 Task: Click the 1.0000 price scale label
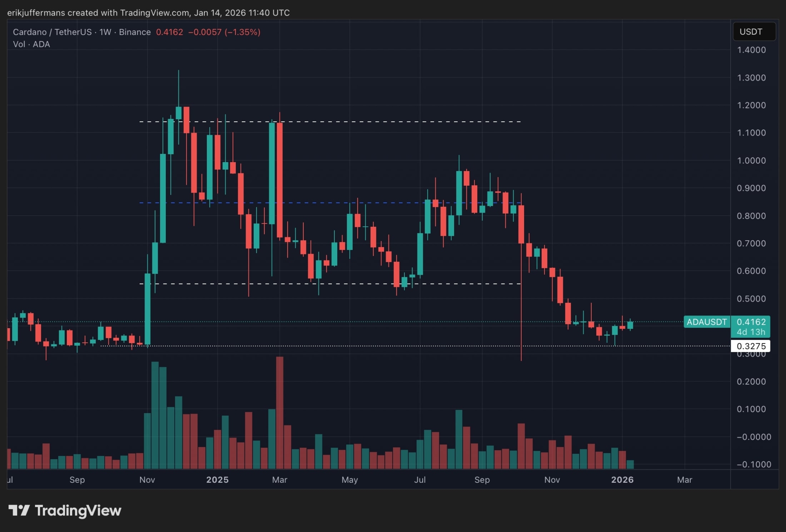click(751, 160)
